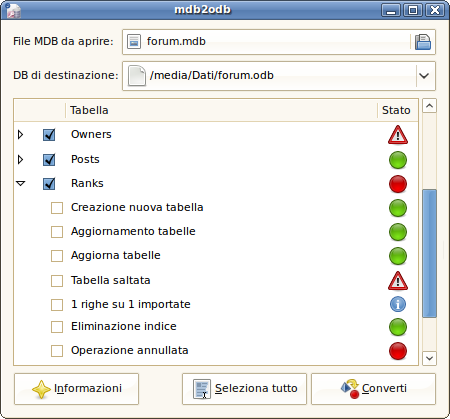This screenshot has height=419, width=450.
Task: Click the warning icon beside Tabella saltata
Action: [x=398, y=281]
